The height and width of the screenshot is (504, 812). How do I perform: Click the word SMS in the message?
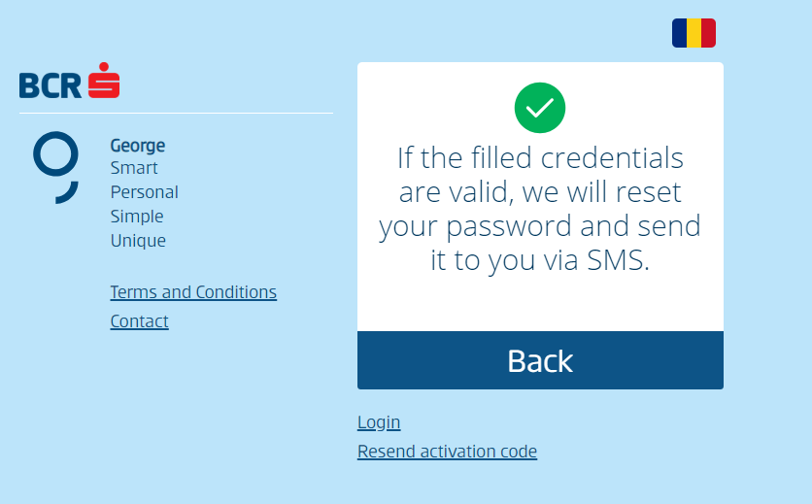click(618, 259)
